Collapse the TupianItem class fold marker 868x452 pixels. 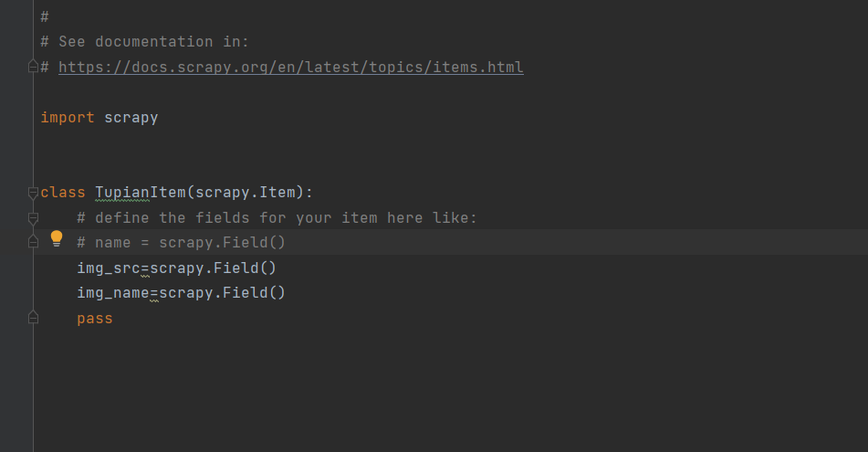click(33, 193)
